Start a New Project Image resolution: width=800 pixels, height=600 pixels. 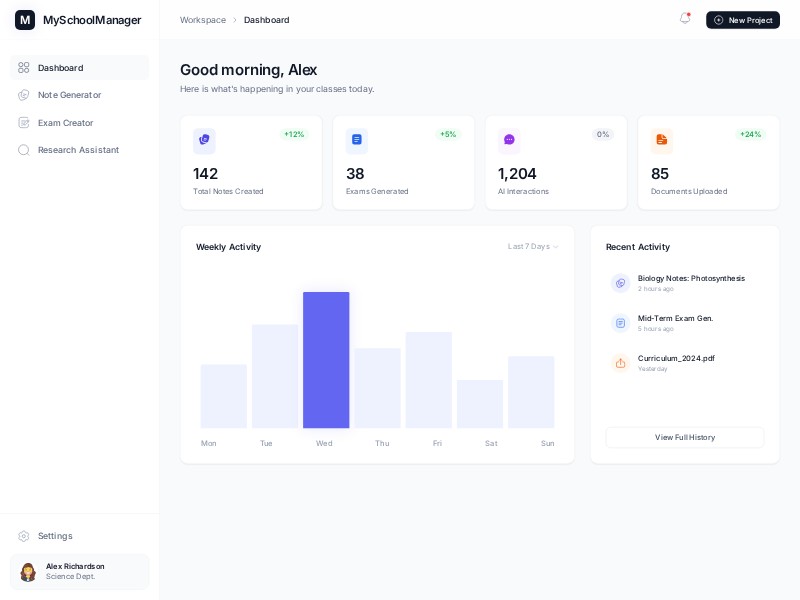click(743, 20)
